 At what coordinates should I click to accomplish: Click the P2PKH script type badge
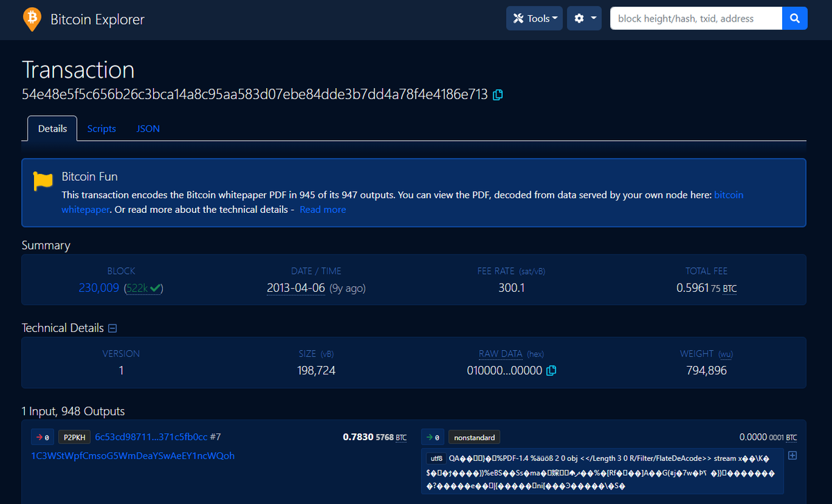click(x=74, y=437)
